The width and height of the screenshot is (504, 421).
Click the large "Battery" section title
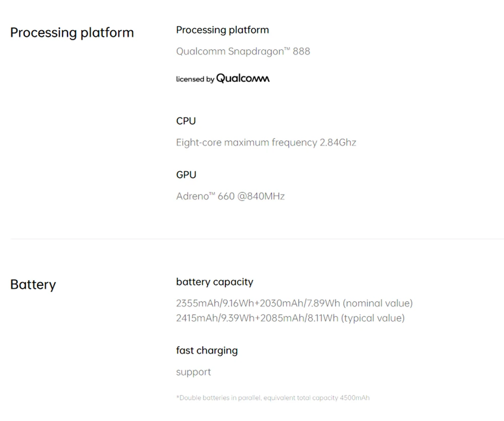point(33,285)
